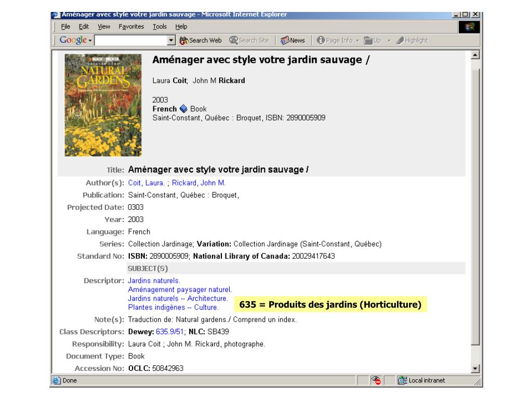Click the Done page status icon
Screen dimensions: 532x399
pyautogui.click(x=57, y=380)
